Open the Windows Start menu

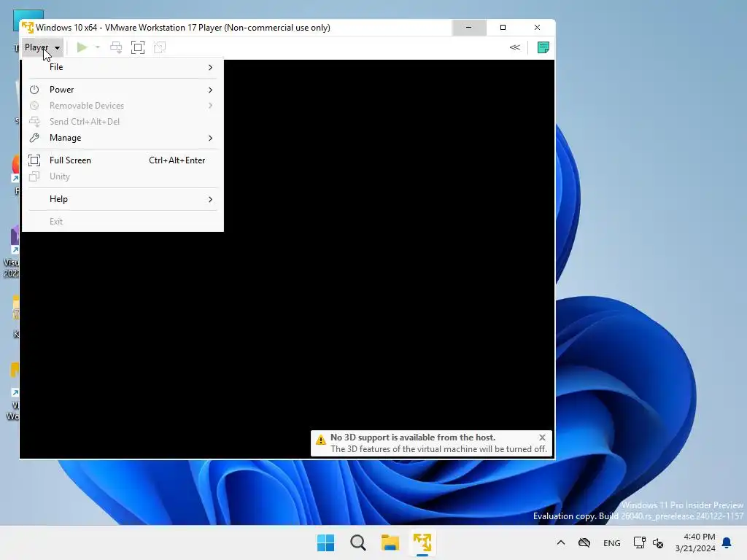click(326, 542)
